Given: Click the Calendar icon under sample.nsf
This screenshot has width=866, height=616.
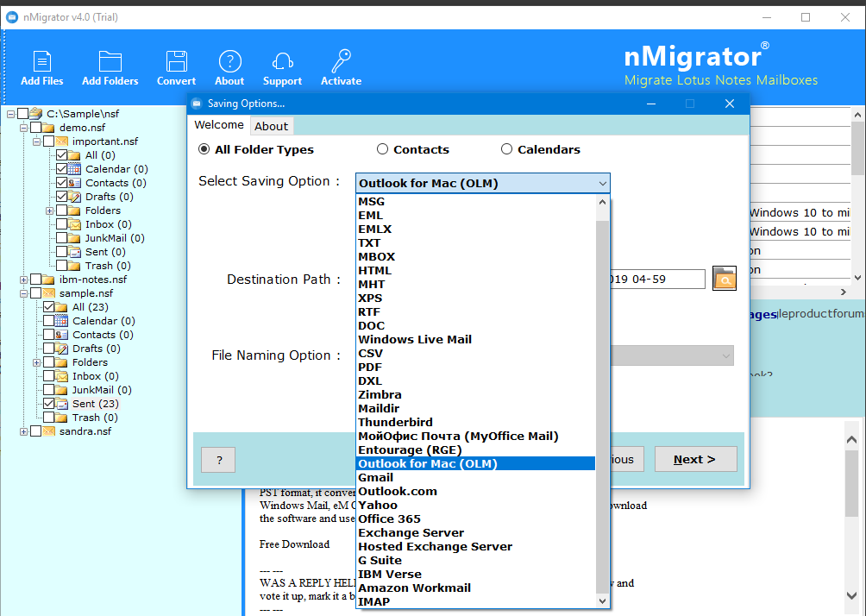Looking at the screenshot, I should (x=62, y=321).
